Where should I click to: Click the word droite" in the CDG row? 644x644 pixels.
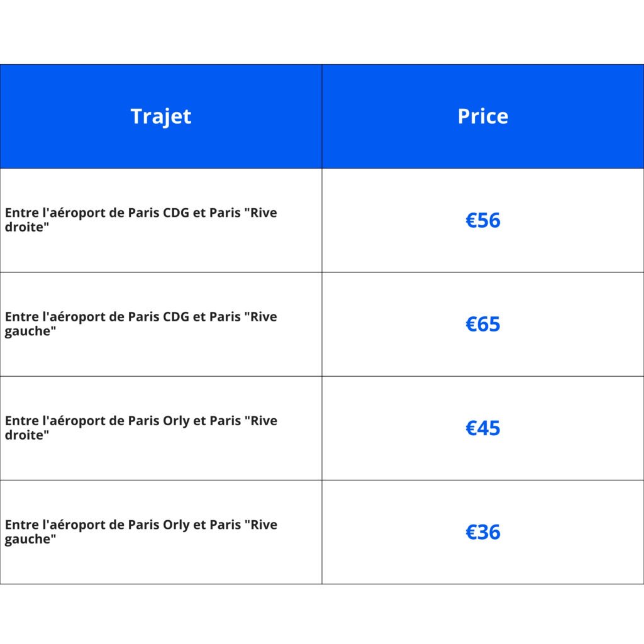click(27, 227)
